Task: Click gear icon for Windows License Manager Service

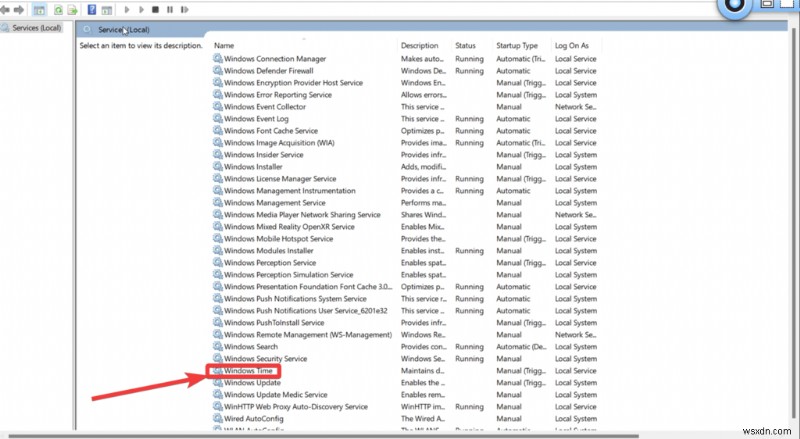Action: (218, 179)
